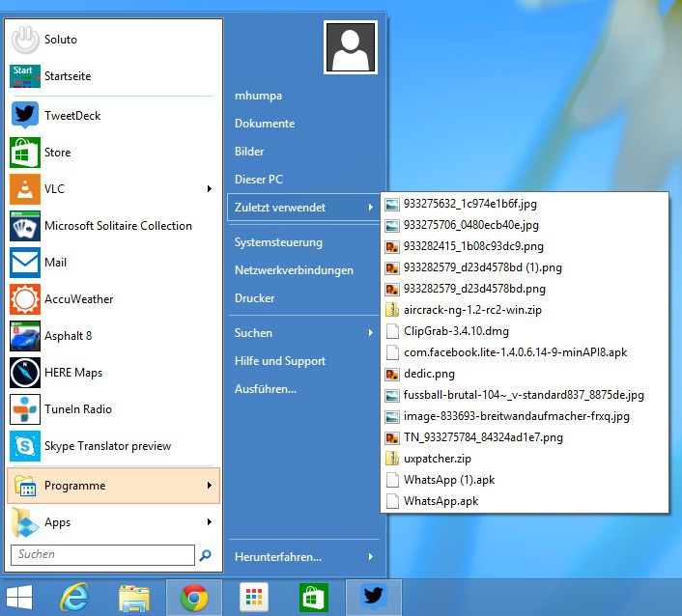Click the Suchen search input field
Screen dimensions: 682x616
click(102, 555)
